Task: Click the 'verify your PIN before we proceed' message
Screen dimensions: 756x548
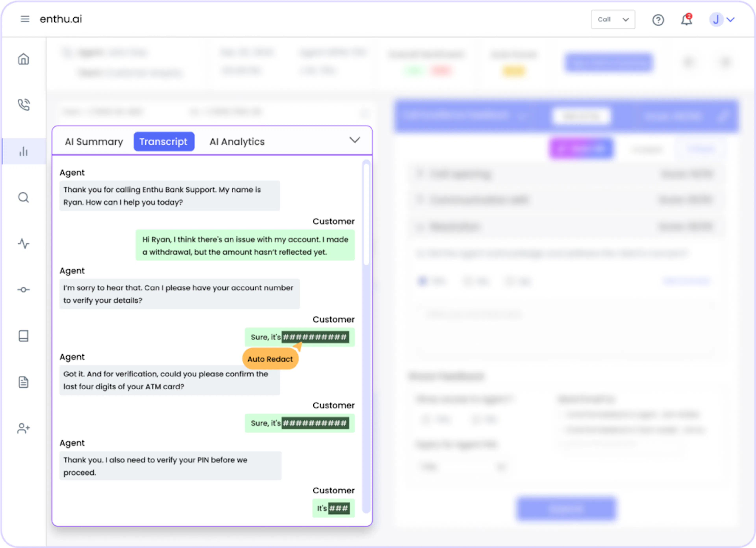Action: 170,466
